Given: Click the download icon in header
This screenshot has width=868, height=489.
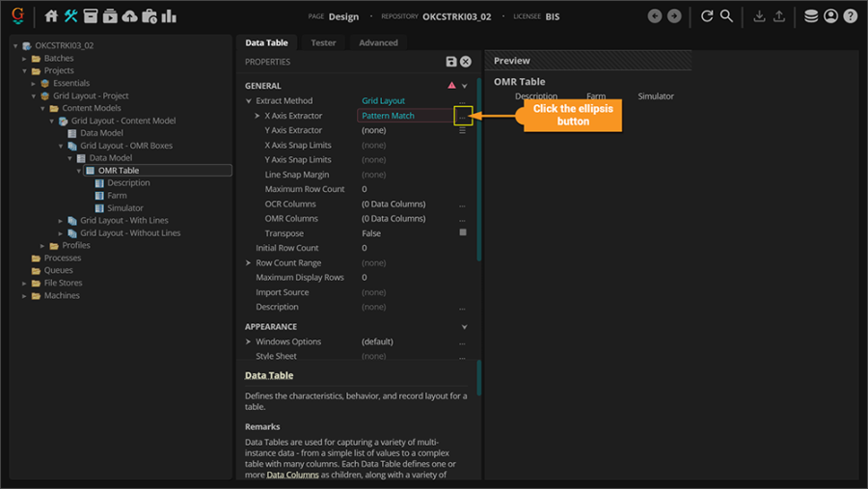Looking at the screenshot, I should tap(759, 16).
